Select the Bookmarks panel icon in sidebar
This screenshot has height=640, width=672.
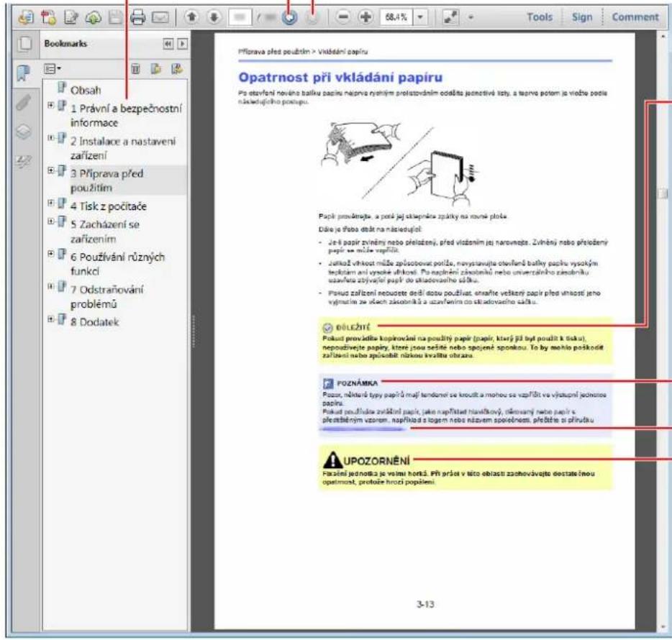[24, 73]
